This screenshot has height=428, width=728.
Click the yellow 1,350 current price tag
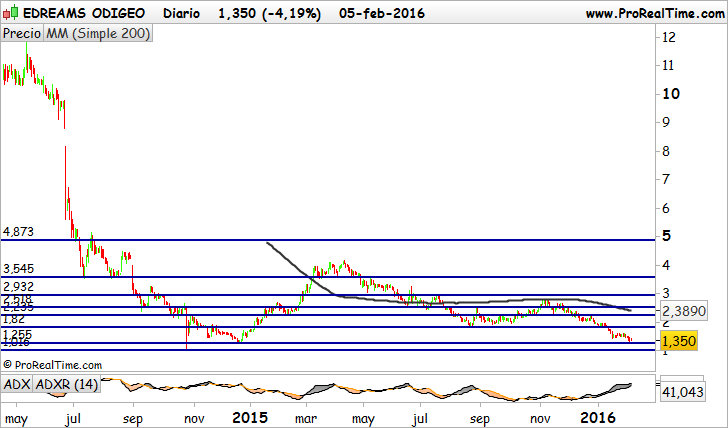[x=679, y=342]
